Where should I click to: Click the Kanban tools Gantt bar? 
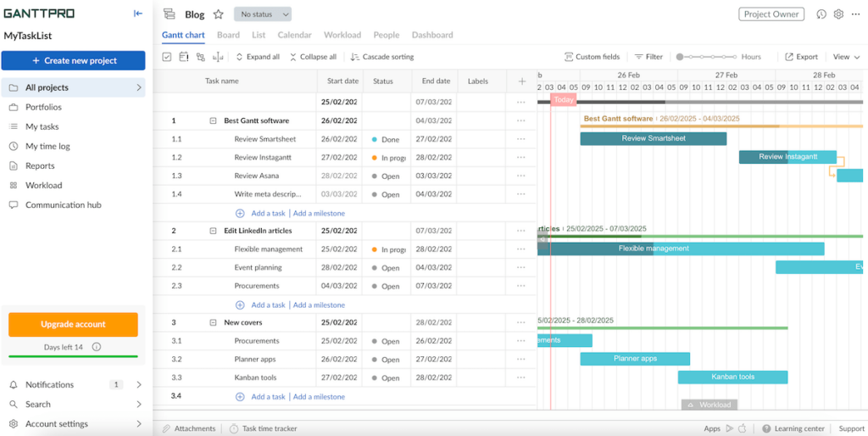point(732,377)
